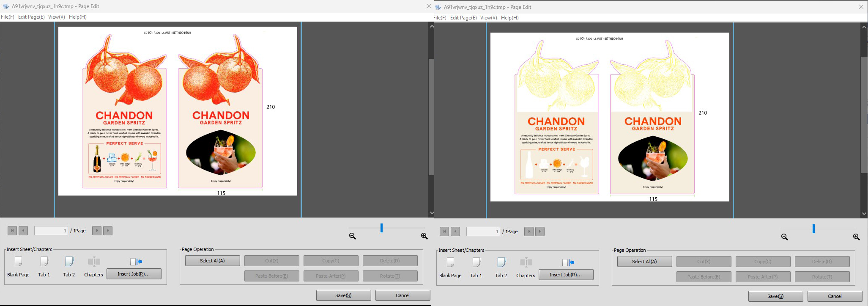
Task: Click page number field in right window
Action: click(483, 232)
